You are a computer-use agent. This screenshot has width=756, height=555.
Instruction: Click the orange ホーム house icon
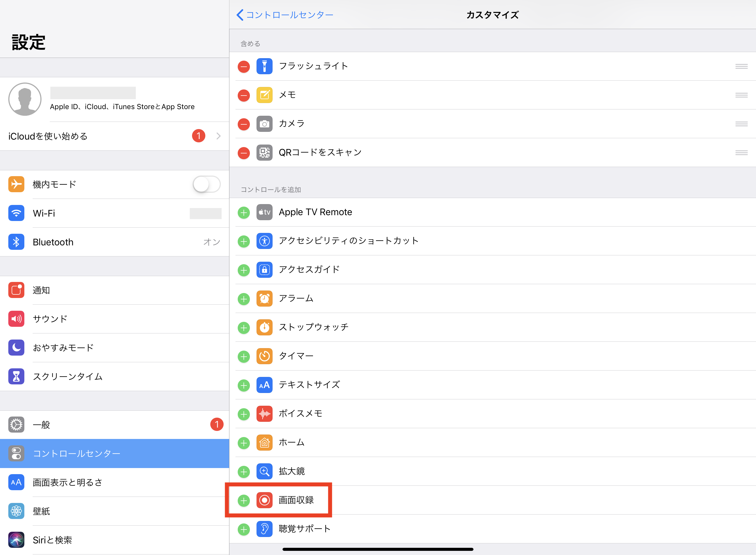click(x=265, y=443)
